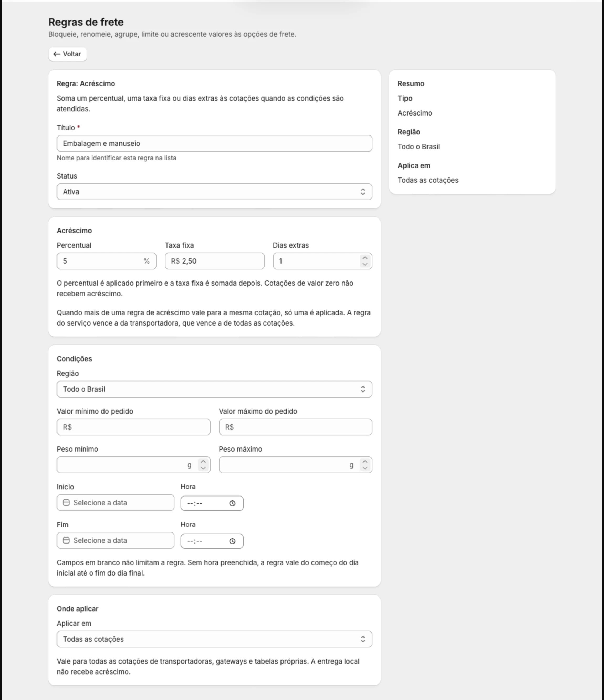Image resolution: width=604 pixels, height=700 pixels.
Task: Click into the Dias extras field
Action: pyautogui.click(x=322, y=261)
